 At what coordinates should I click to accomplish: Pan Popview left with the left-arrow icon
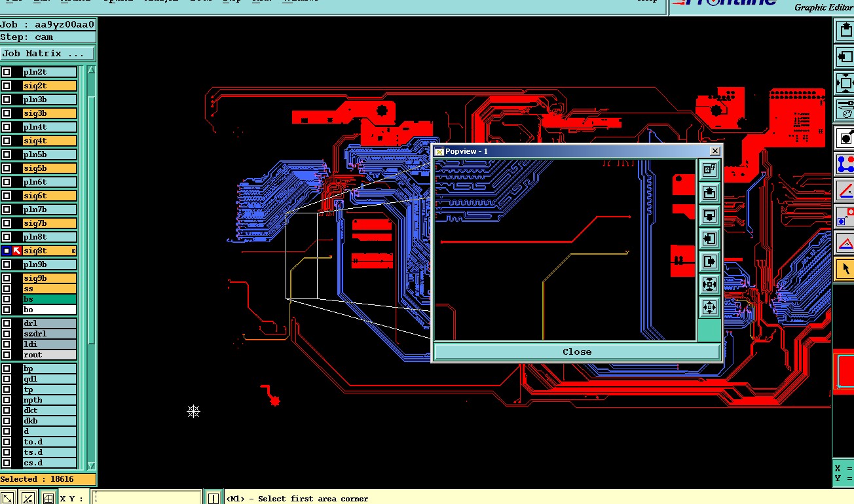(x=709, y=238)
